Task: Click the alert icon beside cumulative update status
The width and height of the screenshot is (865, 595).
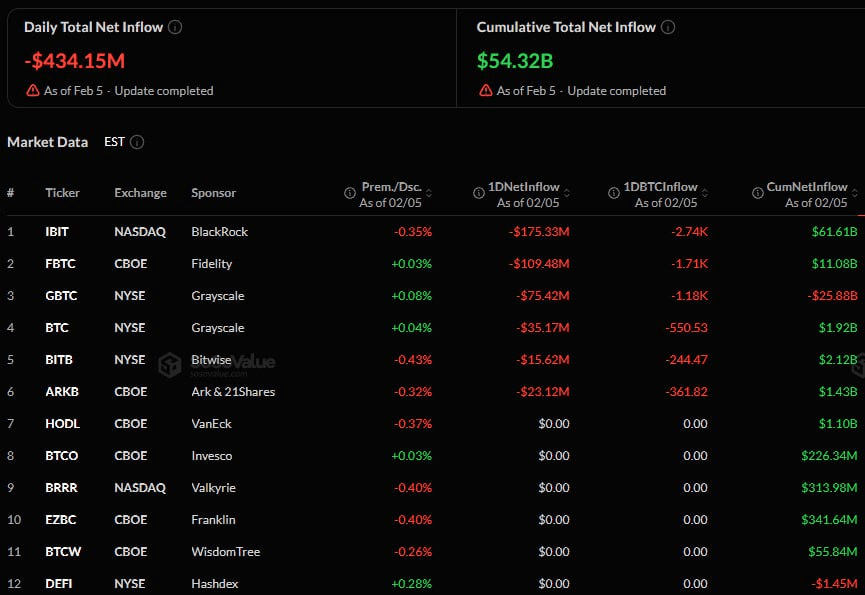Action: (x=487, y=90)
